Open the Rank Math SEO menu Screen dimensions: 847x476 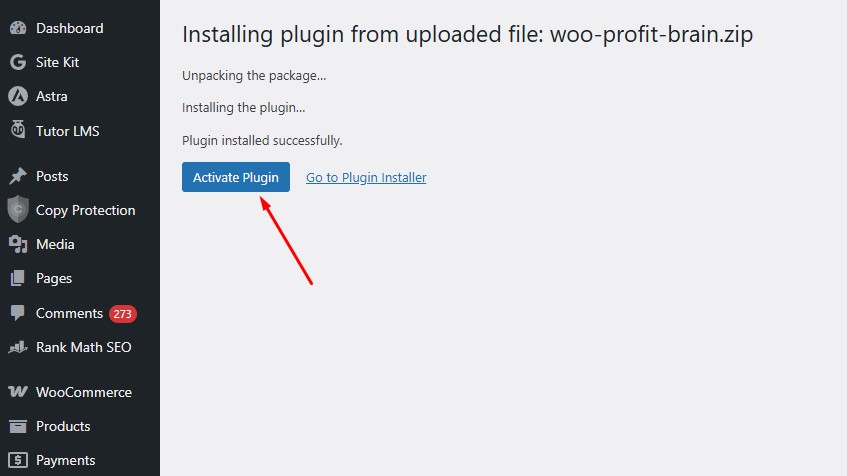coord(83,347)
